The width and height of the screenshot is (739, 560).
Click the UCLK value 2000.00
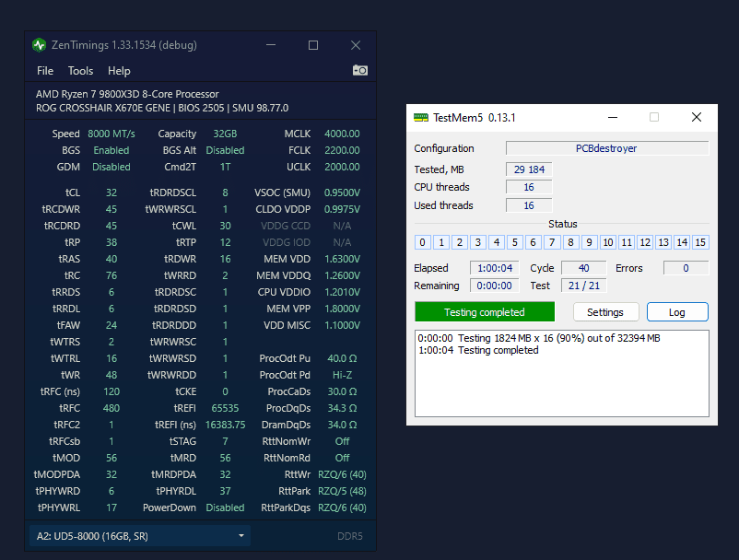pyautogui.click(x=342, y=167)
